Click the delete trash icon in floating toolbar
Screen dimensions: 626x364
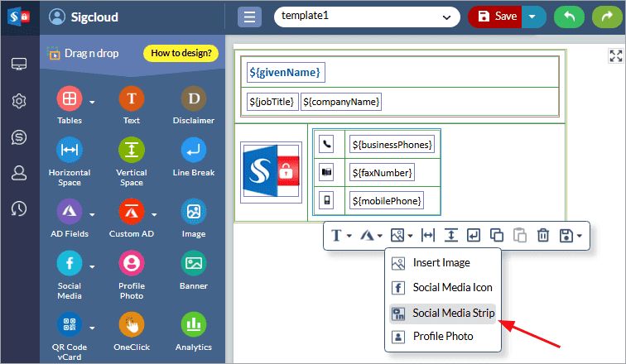[x=543, y=236]
